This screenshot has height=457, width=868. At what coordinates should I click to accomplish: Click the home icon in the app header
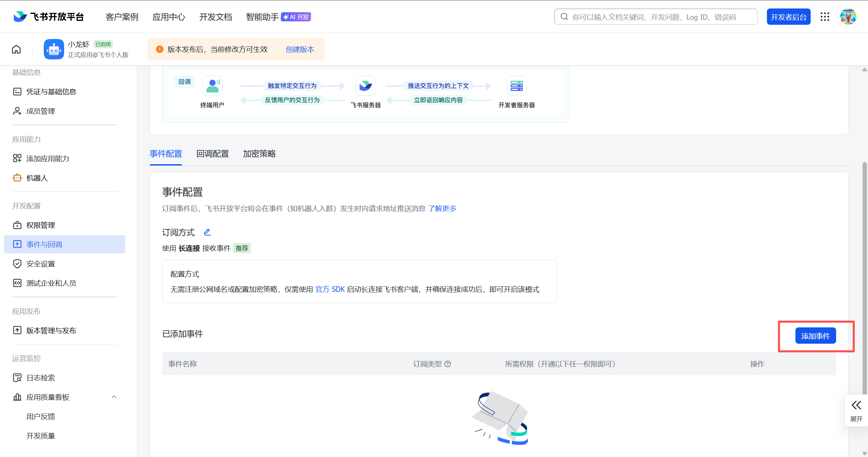16,49
